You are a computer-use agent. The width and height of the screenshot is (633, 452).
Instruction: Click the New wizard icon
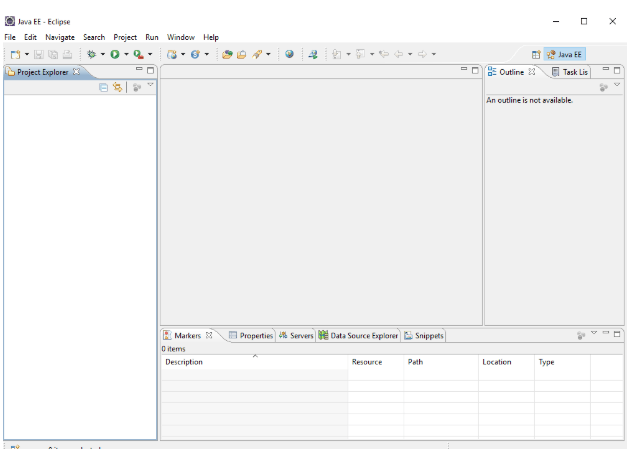[x=15, y=54]
